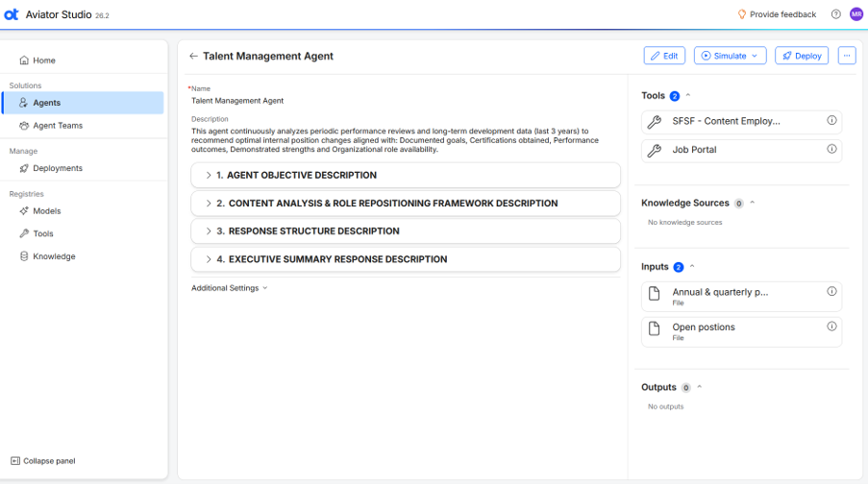868x484 pixels.
Task: Open the three-dots more actions menu
Action: [x=847, y=56]
